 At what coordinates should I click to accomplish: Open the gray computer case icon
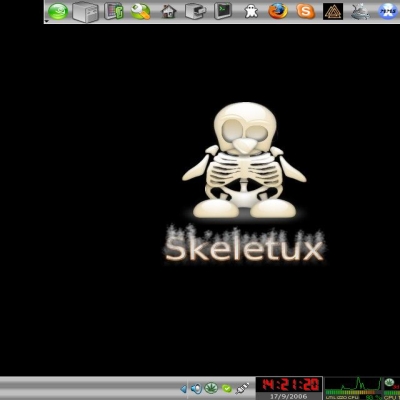coord(85,12)
